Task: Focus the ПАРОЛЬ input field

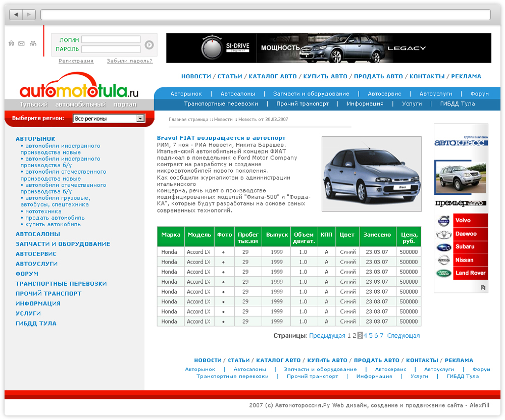Action: pos(111,49)
